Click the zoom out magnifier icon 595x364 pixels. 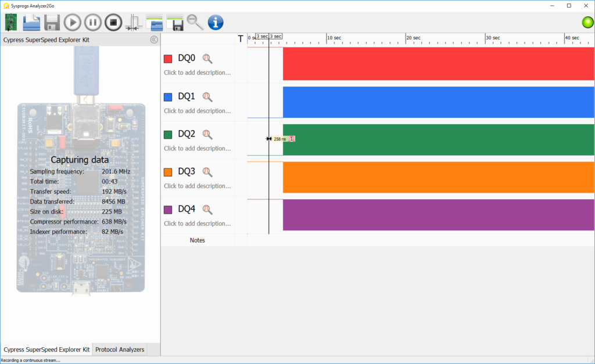(x=195, y=22)
